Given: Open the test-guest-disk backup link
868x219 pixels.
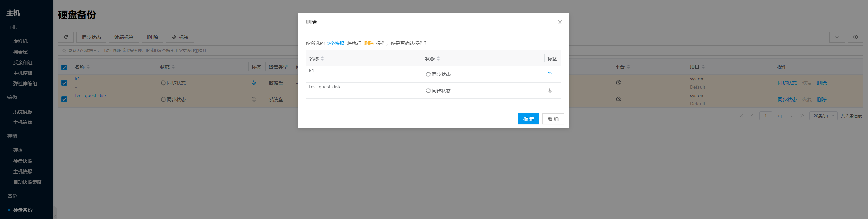Looking at the screenshot, I should click(x=91, y=95).
